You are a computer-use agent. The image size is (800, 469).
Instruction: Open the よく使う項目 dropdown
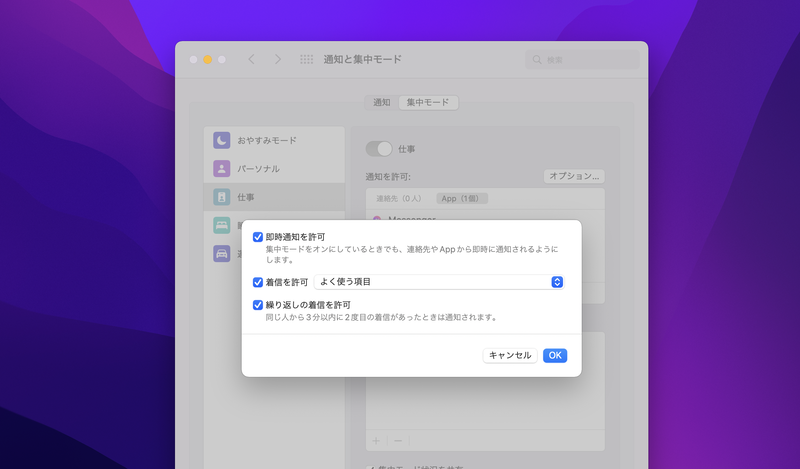coord(439,282)
